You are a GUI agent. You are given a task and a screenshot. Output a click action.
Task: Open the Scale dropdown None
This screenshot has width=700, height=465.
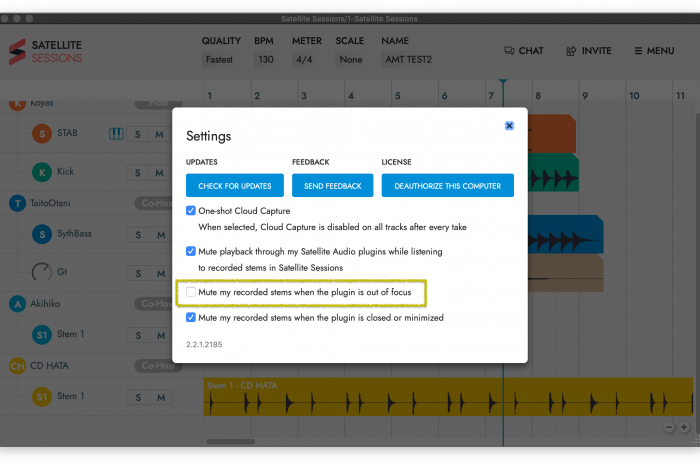pos(350,59)
